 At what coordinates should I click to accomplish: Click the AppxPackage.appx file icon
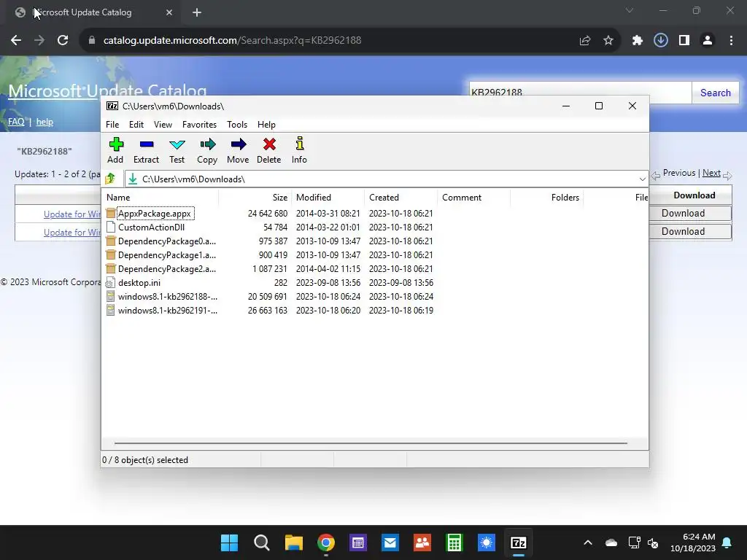click(x=111, y=214)
